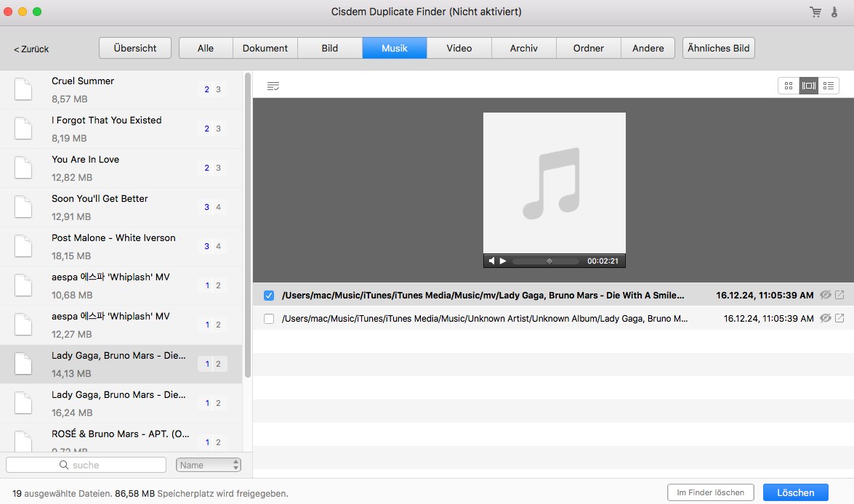Mute the audio preview speaker
This screenshot has width=854, height=504.
[492, 261]
